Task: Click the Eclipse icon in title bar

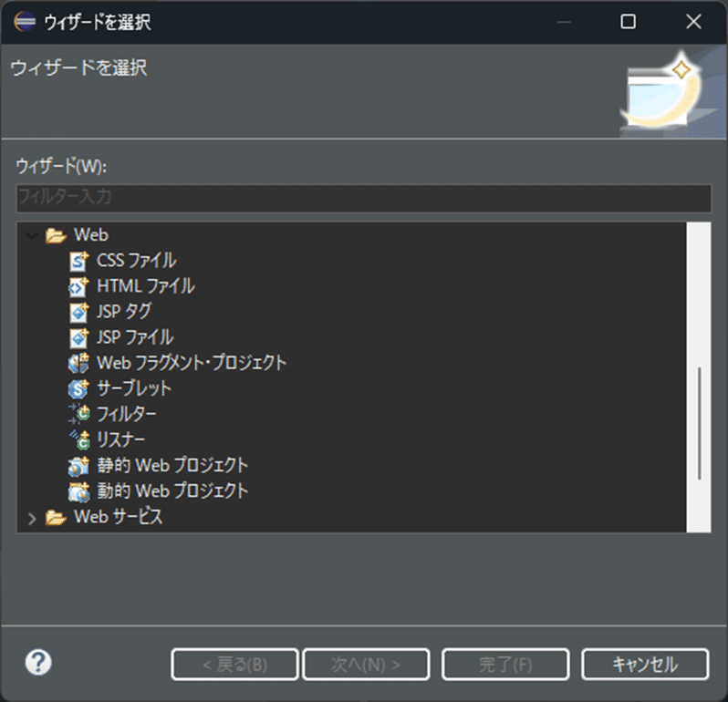Action: point(25,21)
